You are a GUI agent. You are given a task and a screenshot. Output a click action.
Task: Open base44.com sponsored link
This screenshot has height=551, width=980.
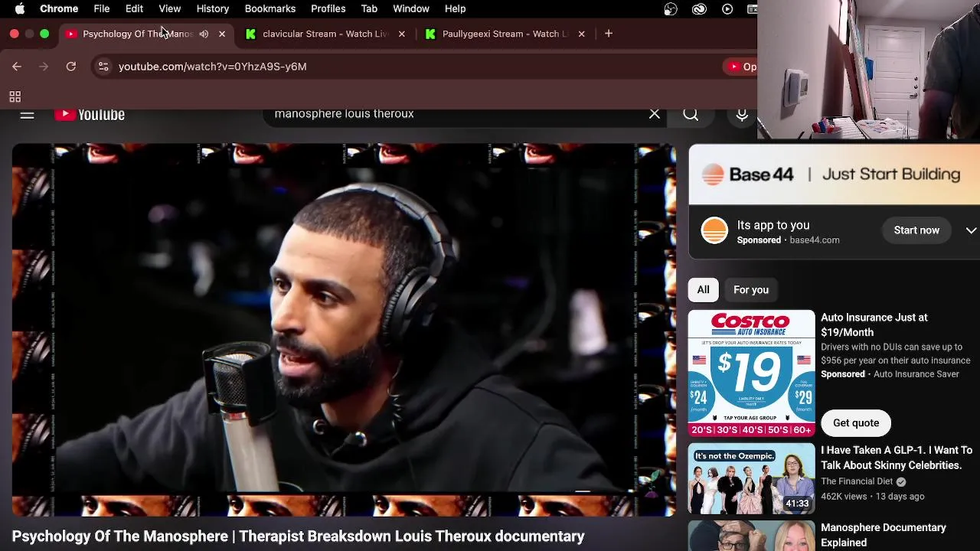click(815, 240)
